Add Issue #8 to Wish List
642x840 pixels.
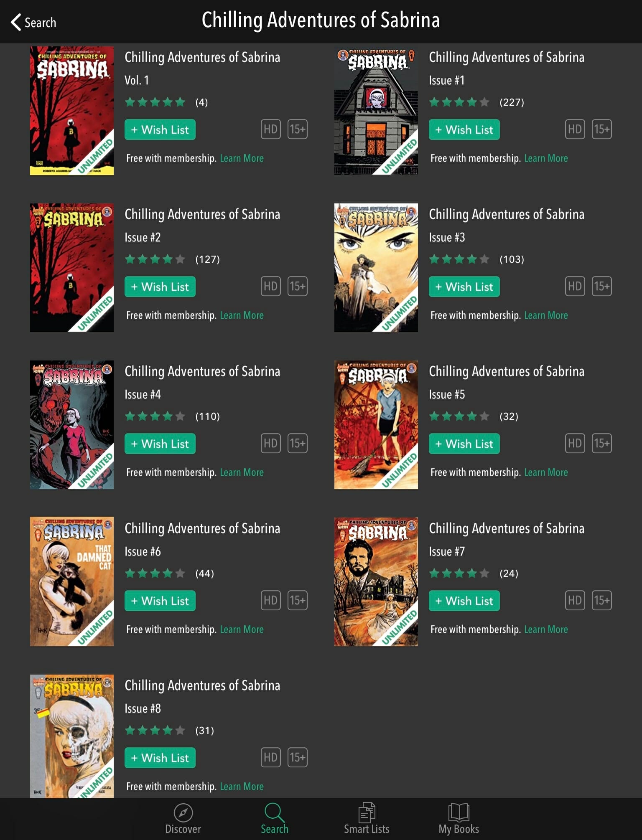[x=160, y=758]
